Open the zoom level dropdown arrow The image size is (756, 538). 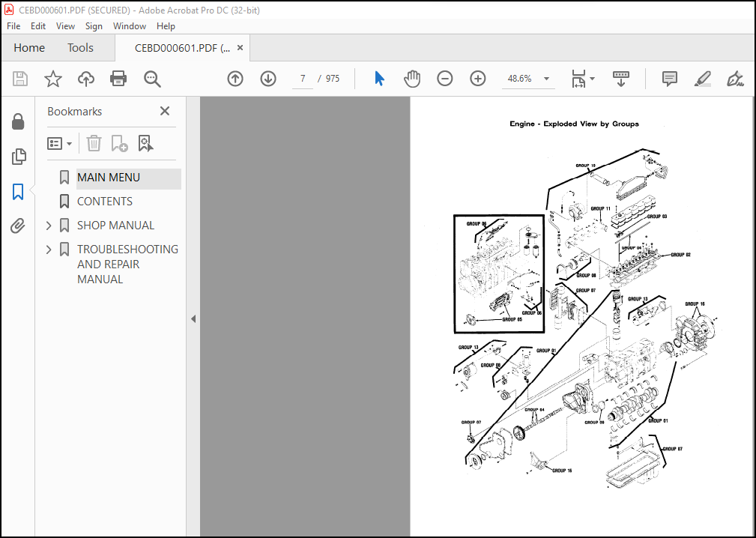[x=546, y=79]
